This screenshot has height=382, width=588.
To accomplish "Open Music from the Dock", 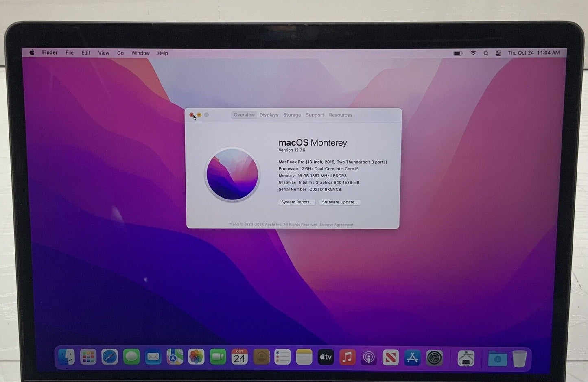I will 347,357.
